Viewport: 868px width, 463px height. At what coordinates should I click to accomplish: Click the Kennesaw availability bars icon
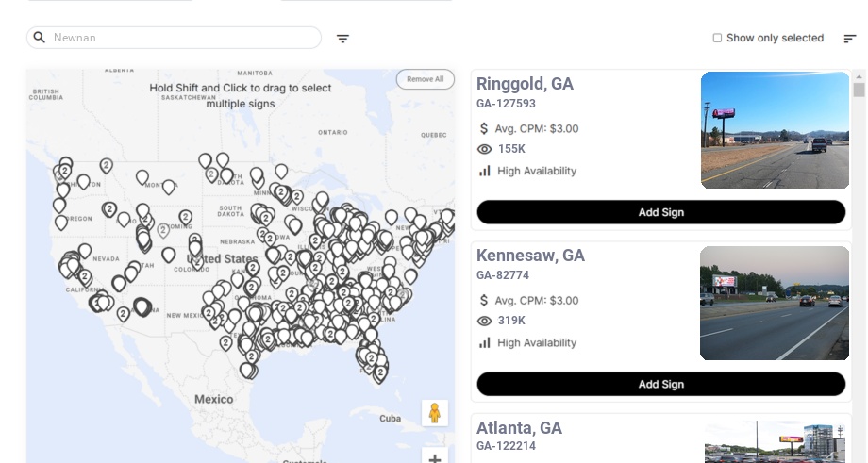[x=485, y=342]
